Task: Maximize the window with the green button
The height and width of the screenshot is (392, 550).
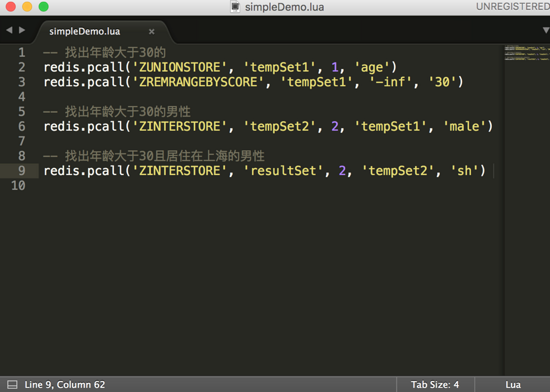Action: [x=43, y=7]
